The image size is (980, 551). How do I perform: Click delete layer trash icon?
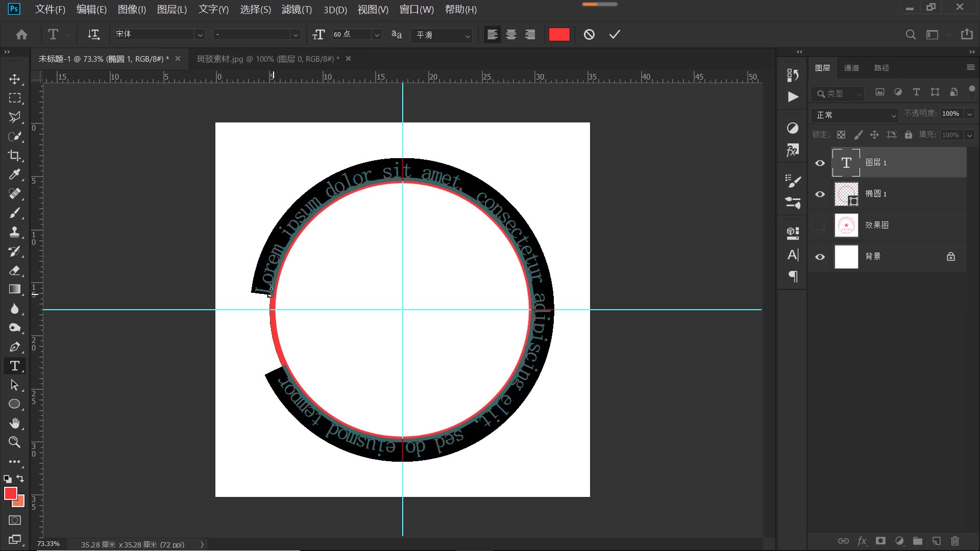[x=955, y=541]
